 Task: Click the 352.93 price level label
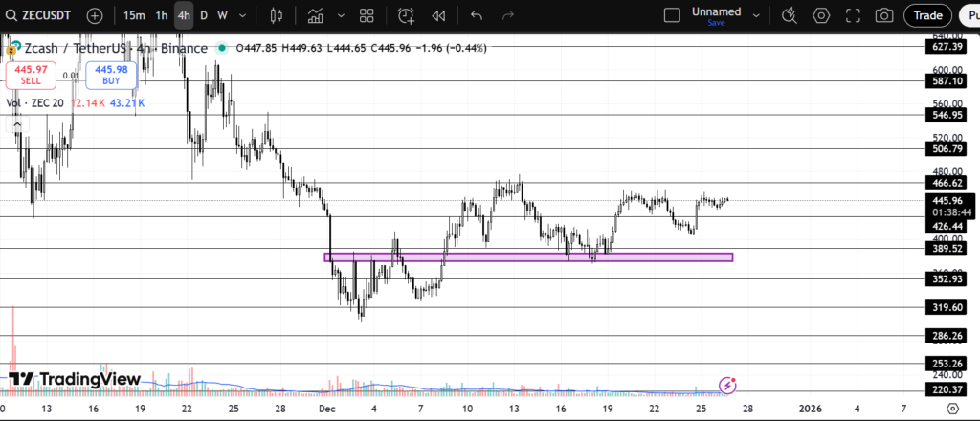click(x=947, y=279)
